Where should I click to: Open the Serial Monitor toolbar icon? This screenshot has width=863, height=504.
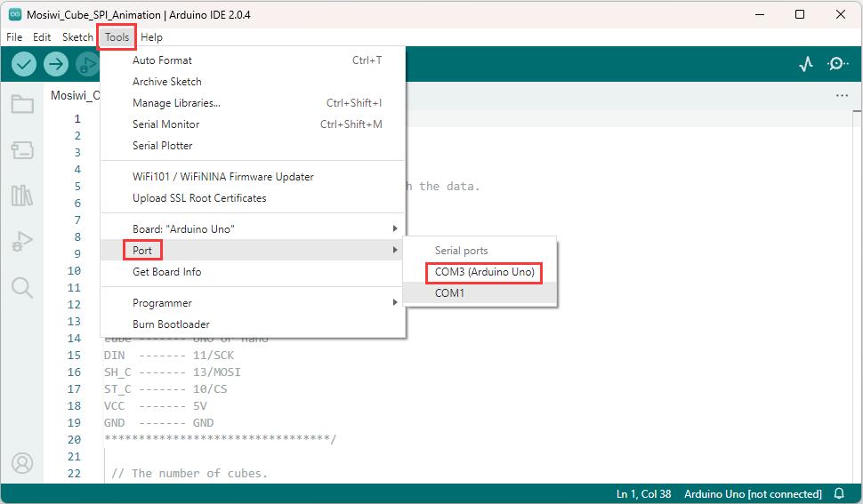tap(837, 64)
